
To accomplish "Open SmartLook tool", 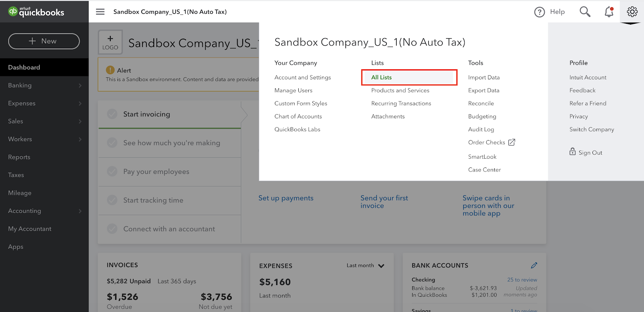I will pyautogui.click(x=482, y=157).
